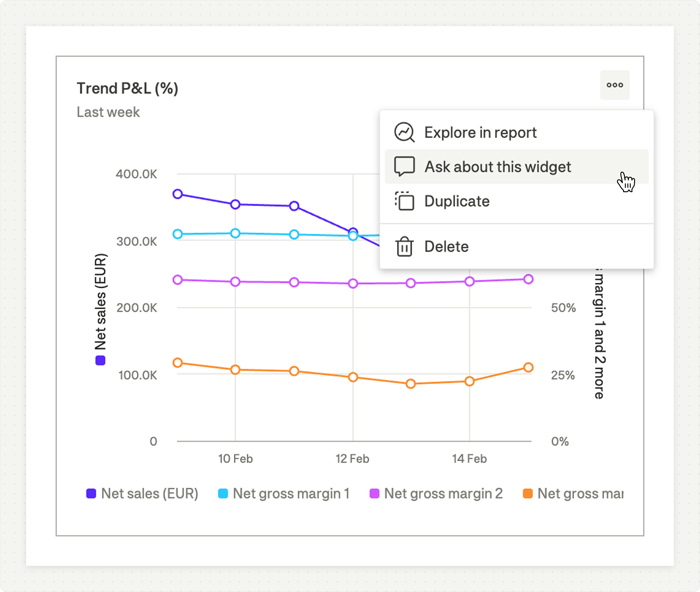
Task: Choose Ask about this widget option
Action: [x=497, y=167]
